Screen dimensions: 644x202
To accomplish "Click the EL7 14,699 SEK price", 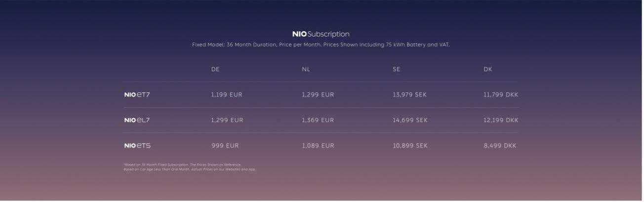I will (x=409, y=120).
